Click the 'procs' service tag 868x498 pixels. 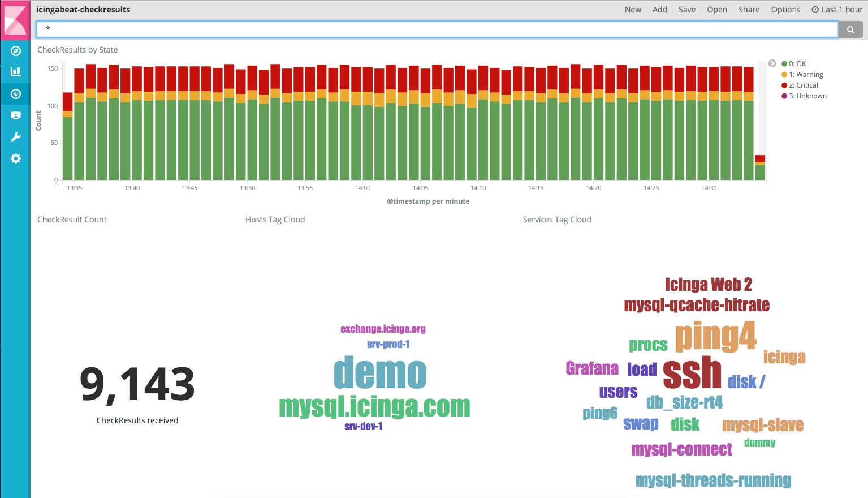click(x=648, y=345)
